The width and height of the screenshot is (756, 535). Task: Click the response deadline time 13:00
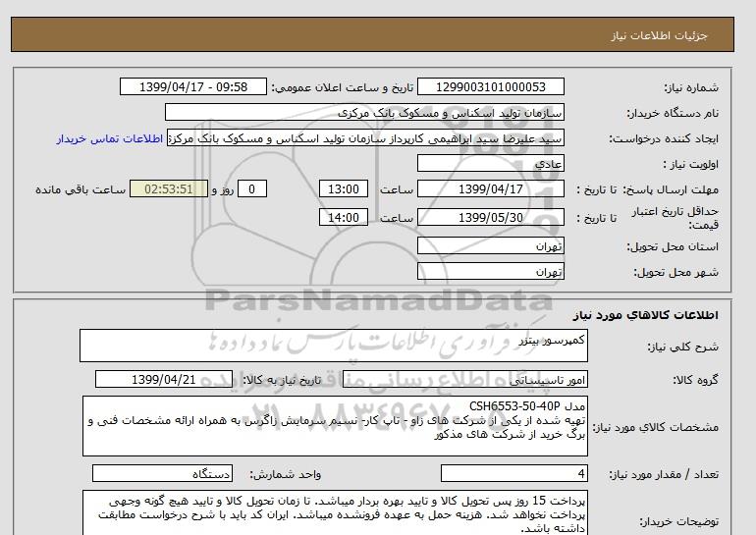[x=344, y=189]
